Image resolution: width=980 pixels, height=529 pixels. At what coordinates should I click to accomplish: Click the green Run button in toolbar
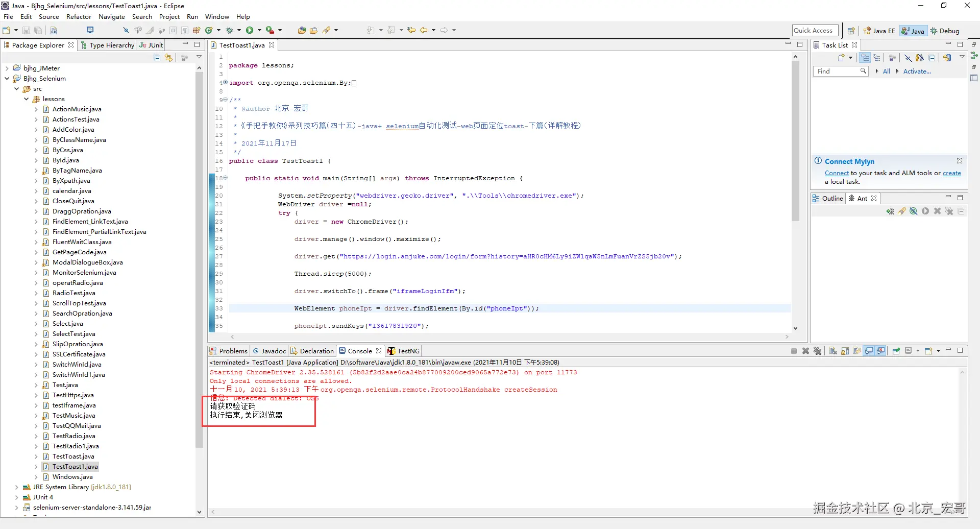coord(250,31)
